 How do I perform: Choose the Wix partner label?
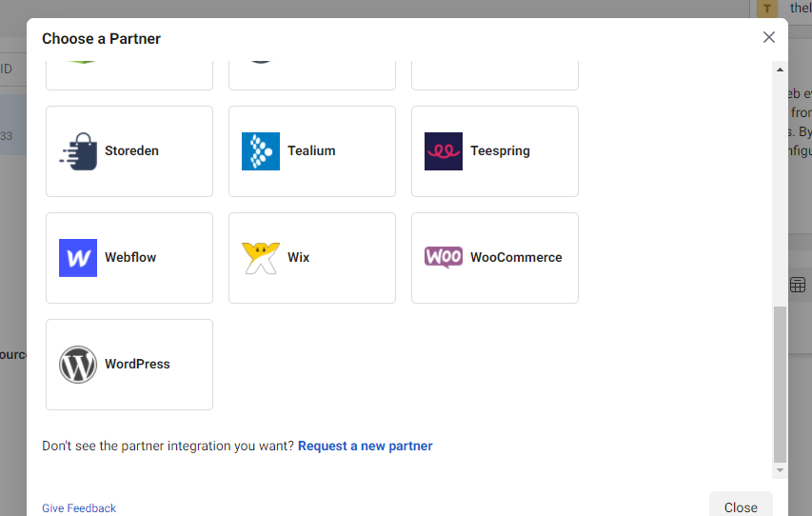click(x=298, y=257)
